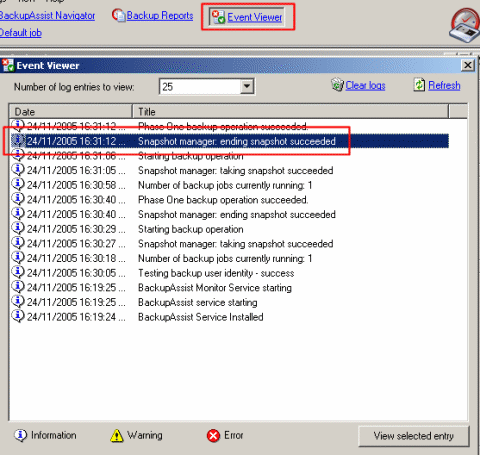The height and width of the screenshot is (455, 480).
Task: Click info icon of 16:30:40 ending snapshot entry
Action: 18,213
